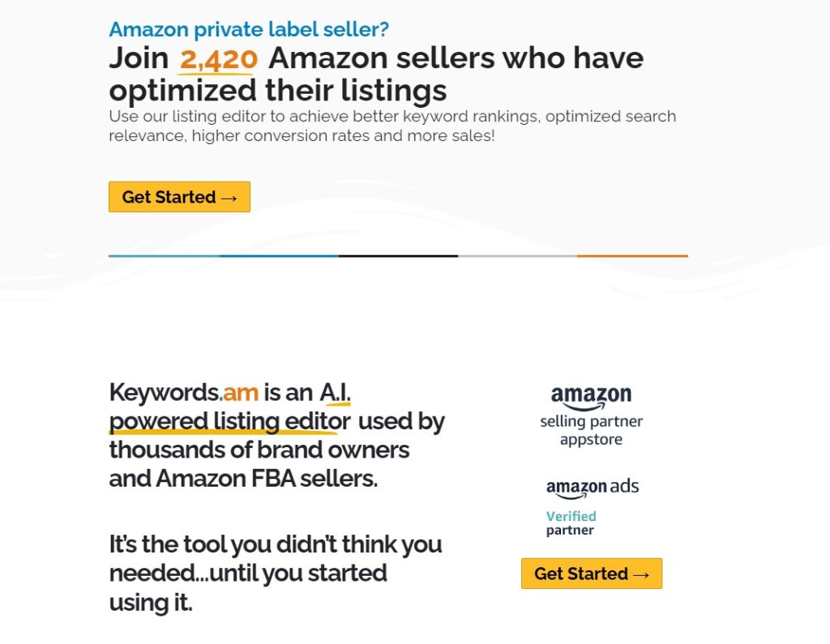Image resolution: width=830 pixels, height=644 pixels.
Task: Click the Verified partner badge
Action: [571, 522]
